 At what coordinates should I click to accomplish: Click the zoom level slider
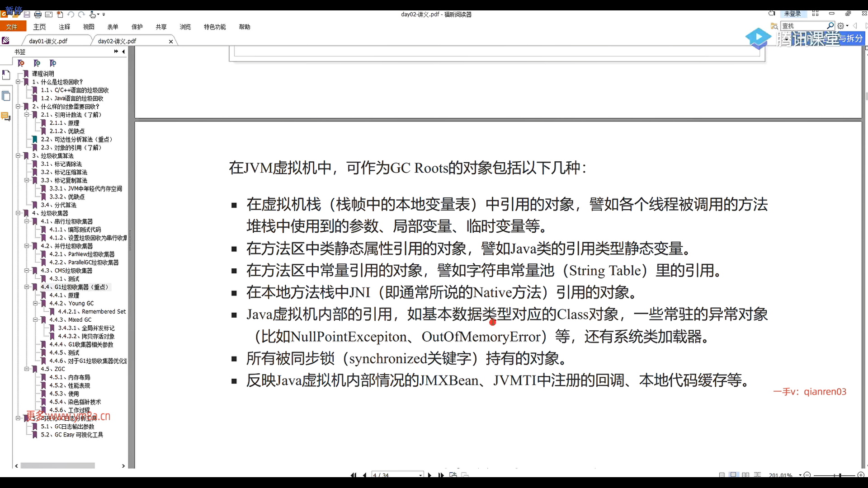[840, 475]
